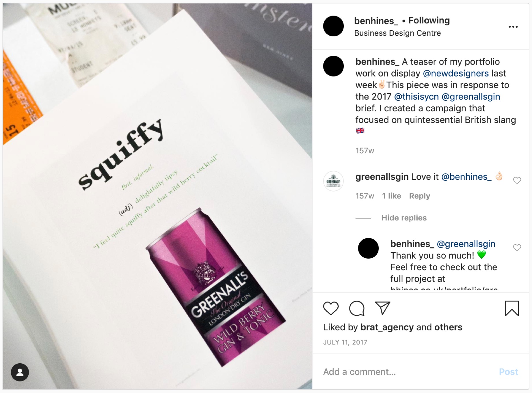Visit @greenallsgin mention in the caption
This screenshot has height=393, width=532.
[471, 97]
